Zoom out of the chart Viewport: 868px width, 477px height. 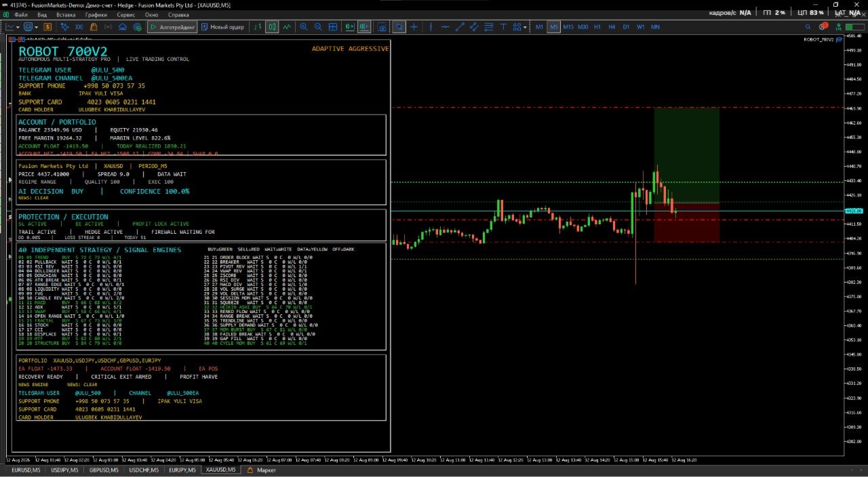(318, 27)
